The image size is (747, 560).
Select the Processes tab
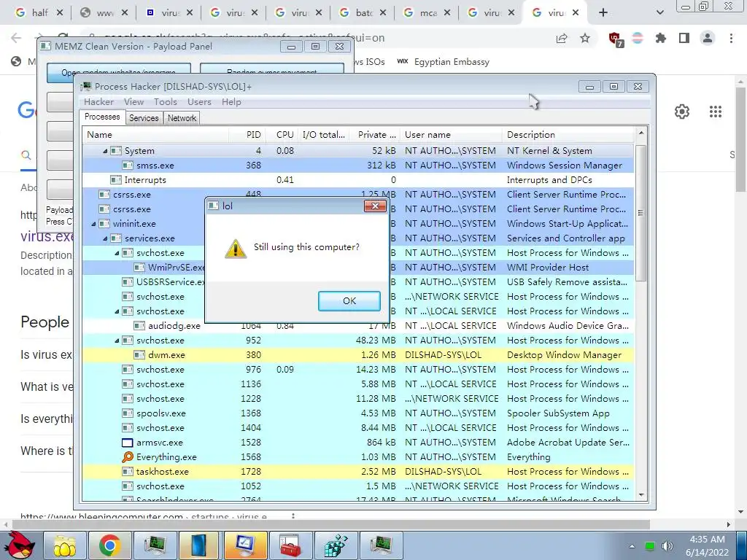102,117
